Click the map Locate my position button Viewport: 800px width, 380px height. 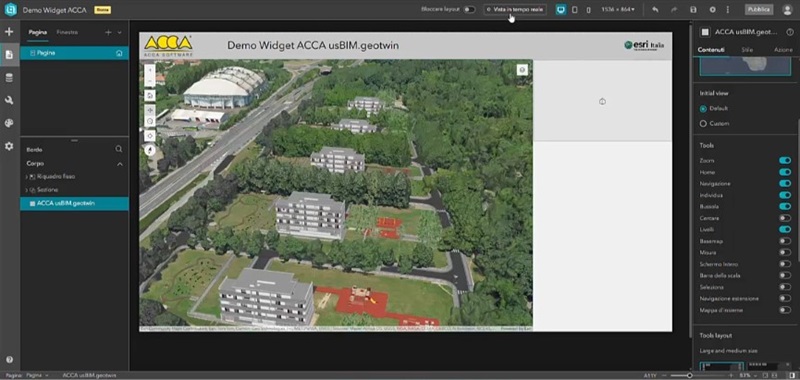point(150,136)
